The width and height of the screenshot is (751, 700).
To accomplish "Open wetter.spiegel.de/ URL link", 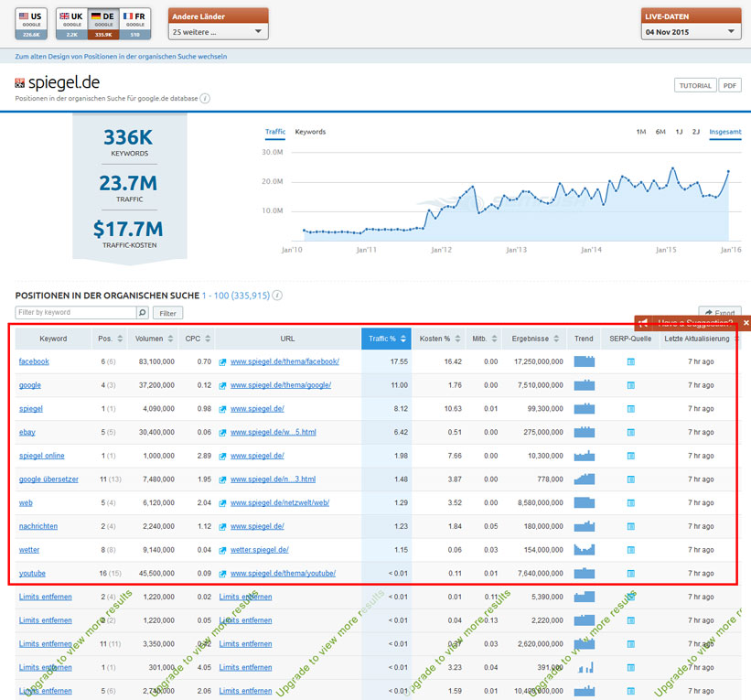I will 260,550.
